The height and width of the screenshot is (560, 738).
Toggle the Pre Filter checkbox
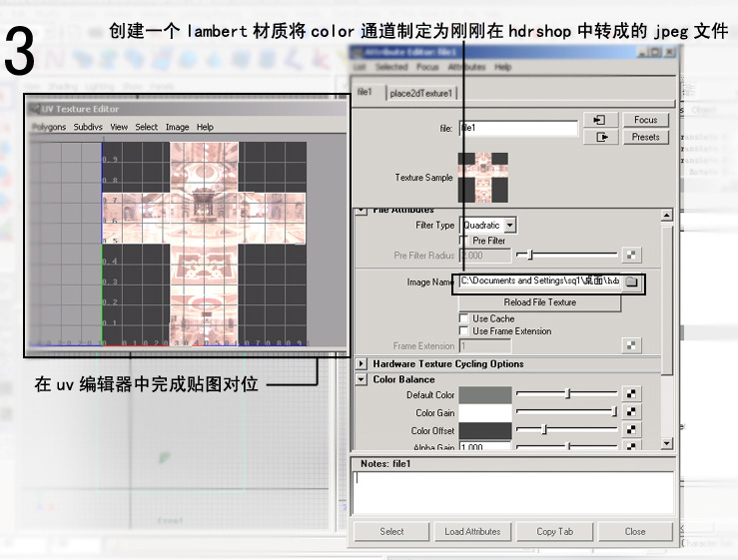click(463, 241)
